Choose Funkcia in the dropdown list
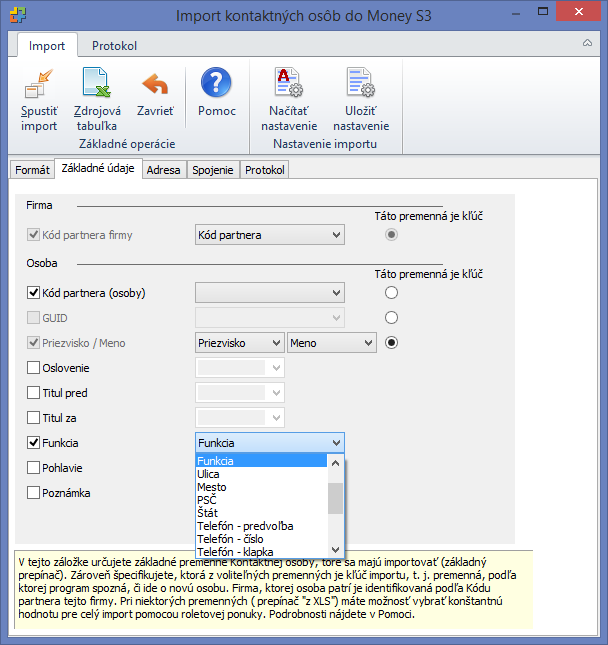 (x=262, y=461)
